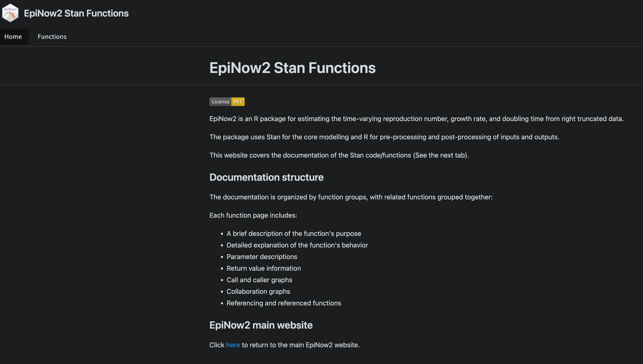Click the "Detailed explanation" bullet item
The image size is (643, 364).
coord(297,245)
